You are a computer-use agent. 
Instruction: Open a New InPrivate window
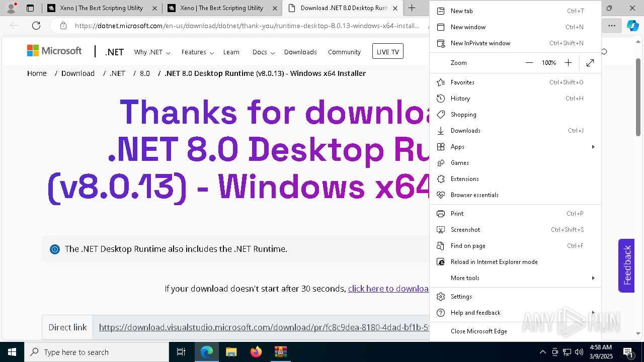515,43
